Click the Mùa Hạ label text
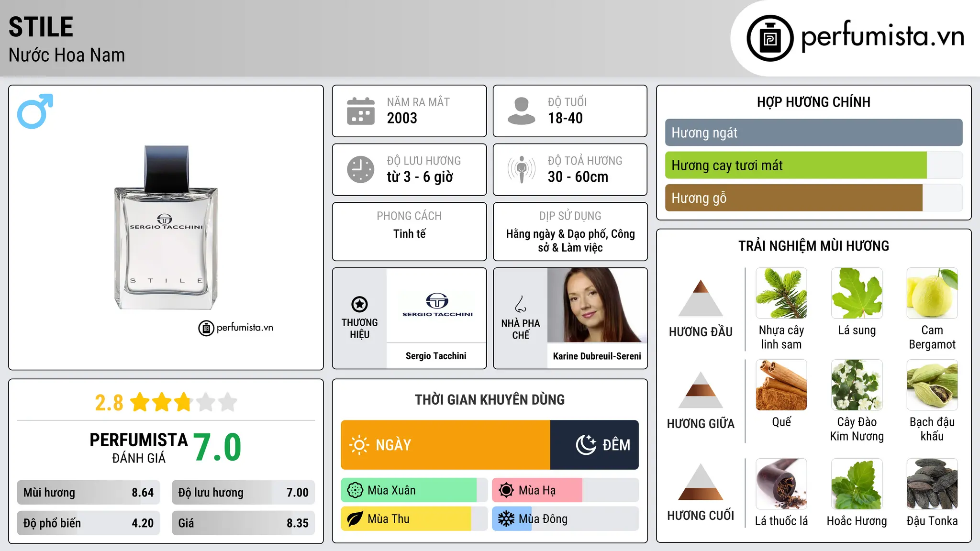This screenshot has width=980, height=551. click(537, 490)
